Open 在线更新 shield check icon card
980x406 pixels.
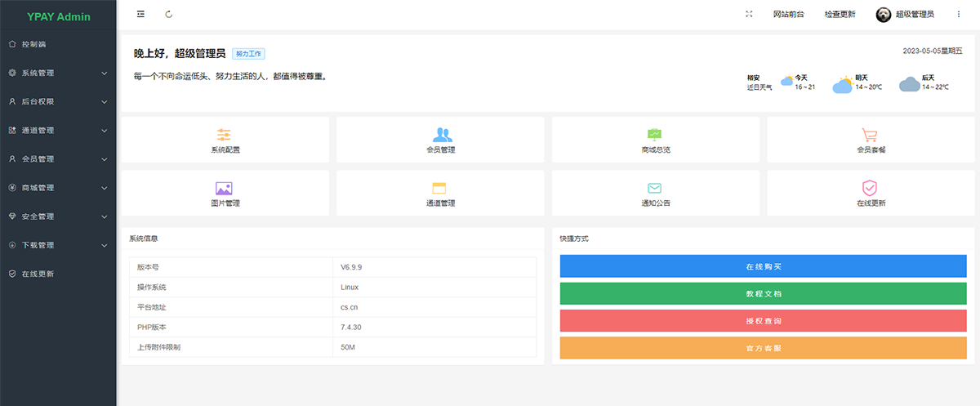pos(870,188)
